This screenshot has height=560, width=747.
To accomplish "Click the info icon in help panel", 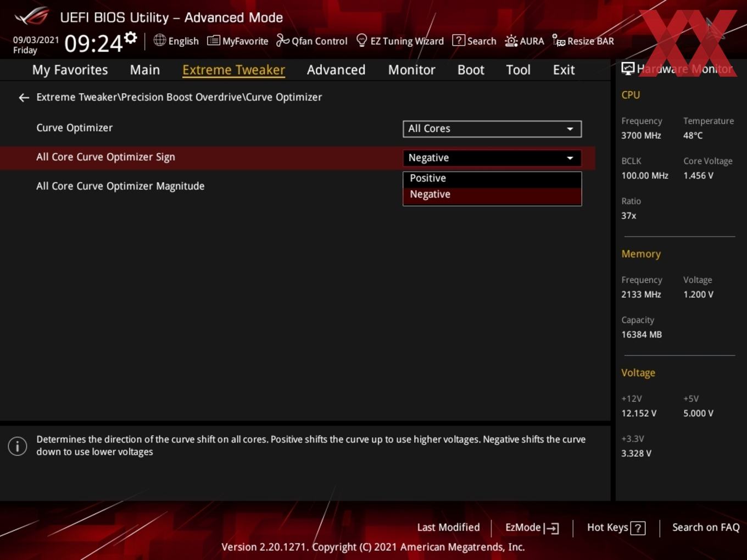I will tap(18, 446).
